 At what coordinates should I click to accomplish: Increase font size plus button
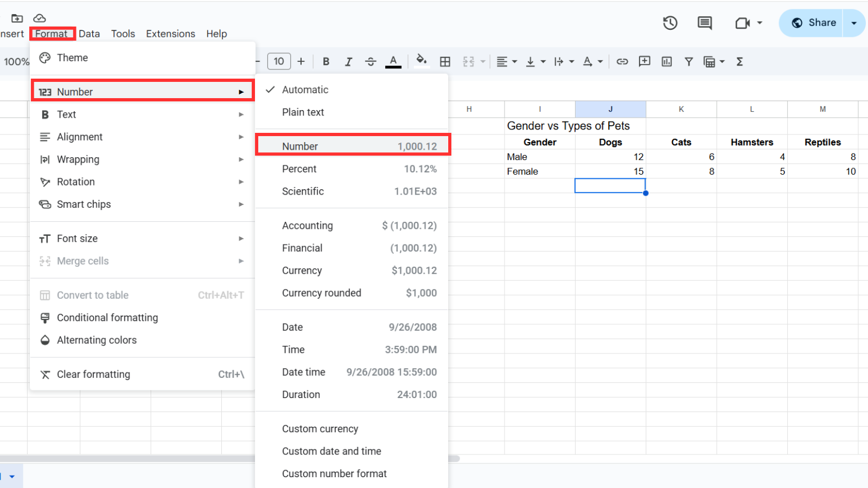[301, 61]
